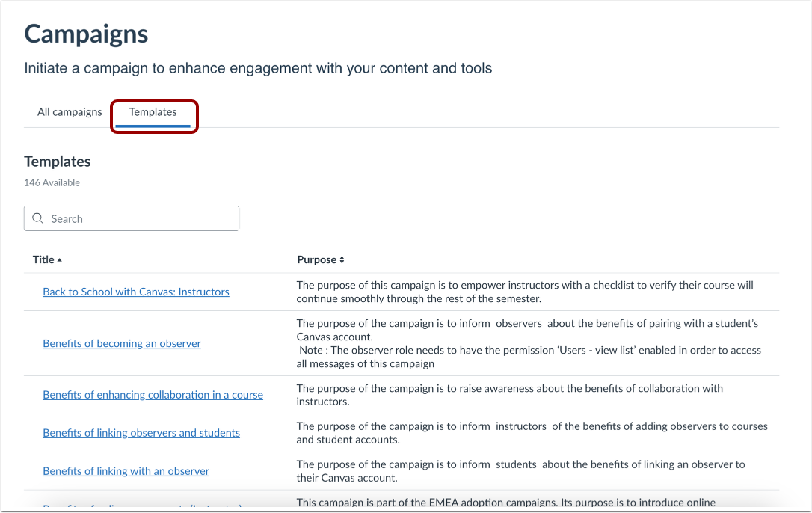Select the Templates tab
Viewport: 812px width, 513px height.
click(x=153, y=112)
